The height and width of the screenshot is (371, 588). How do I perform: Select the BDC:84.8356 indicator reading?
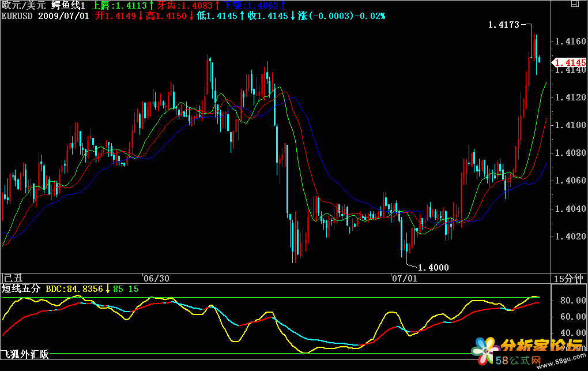pos(74,288)
